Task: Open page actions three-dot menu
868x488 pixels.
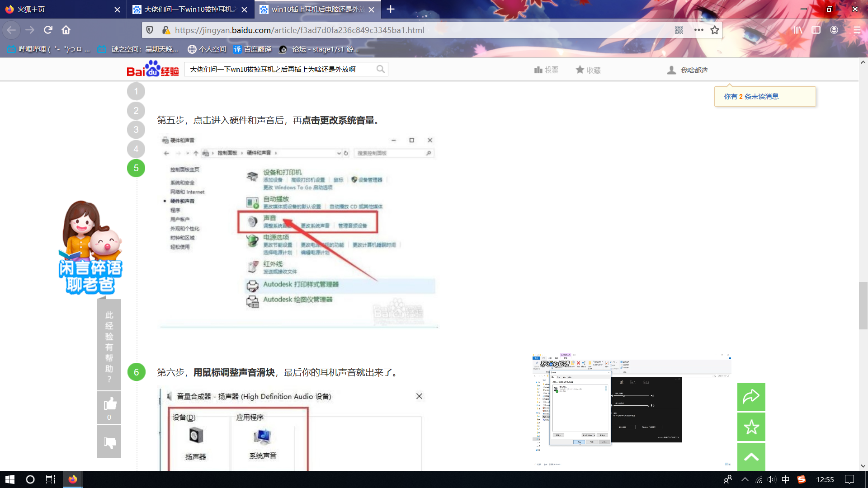Action: (698, 30)
